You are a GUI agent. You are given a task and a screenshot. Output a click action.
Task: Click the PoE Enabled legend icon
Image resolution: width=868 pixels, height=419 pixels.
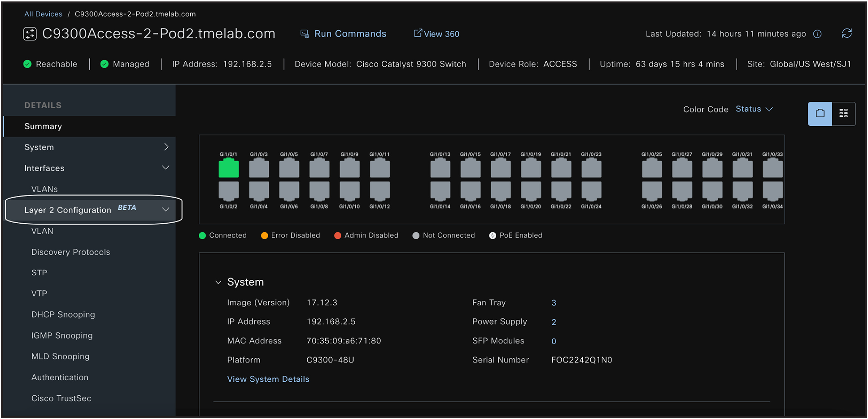tap(493, 235)
